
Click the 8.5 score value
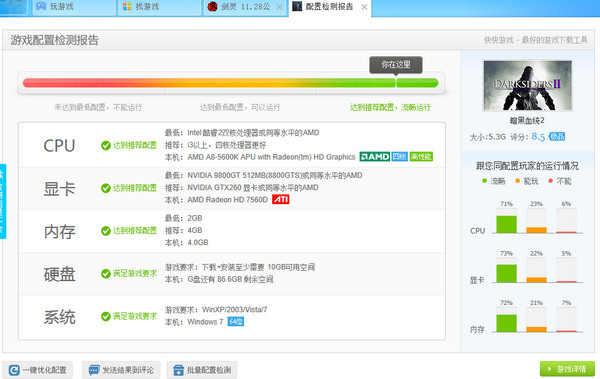[x=538, y=137]
